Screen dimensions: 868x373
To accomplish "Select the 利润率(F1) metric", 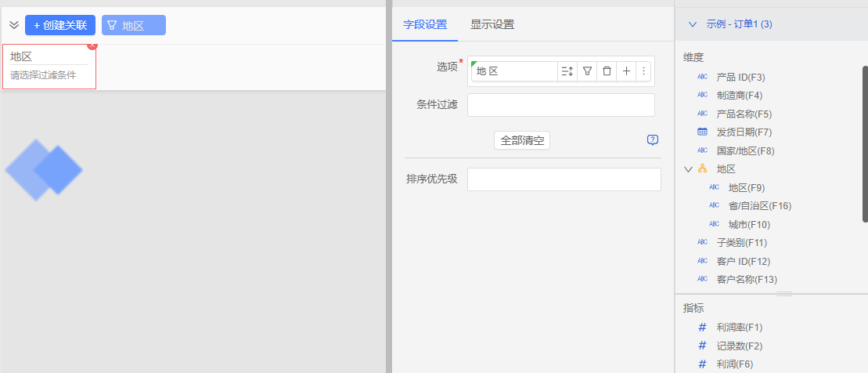I will (x=739, y=327).
